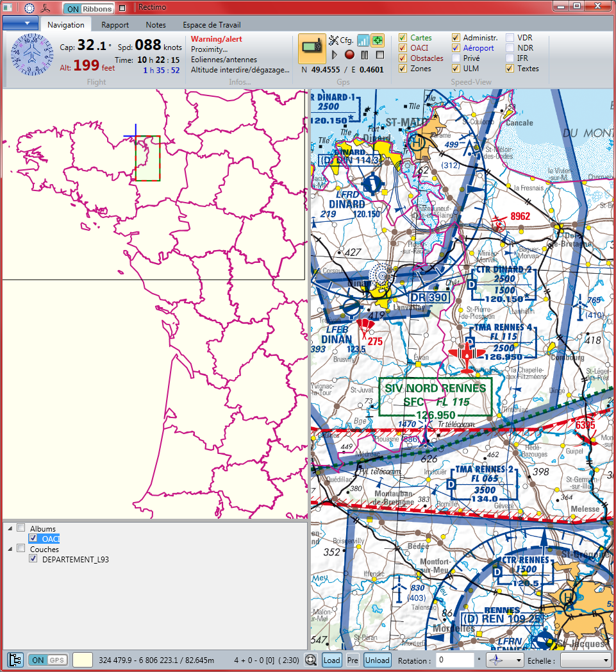This screenshot has width=616, height=672.
Task: Click the pale yellow color swatch in status bar
Action: coord(83,660)
